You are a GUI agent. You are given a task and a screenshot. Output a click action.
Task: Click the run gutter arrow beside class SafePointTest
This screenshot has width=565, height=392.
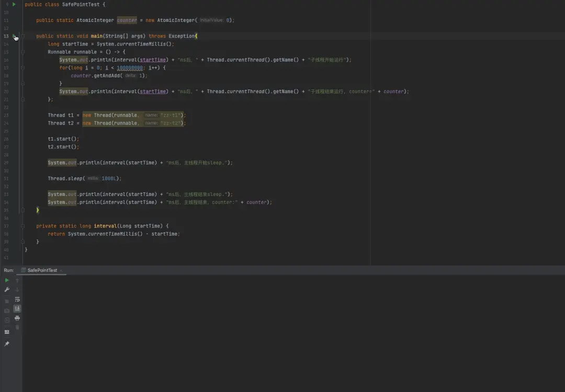click(14, 4)
